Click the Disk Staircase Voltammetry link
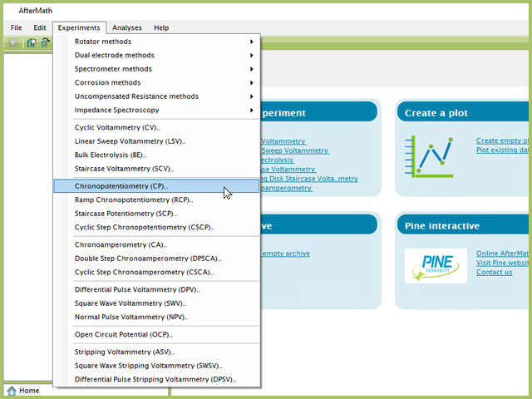532x399 pixels. (x=309, y=179)
